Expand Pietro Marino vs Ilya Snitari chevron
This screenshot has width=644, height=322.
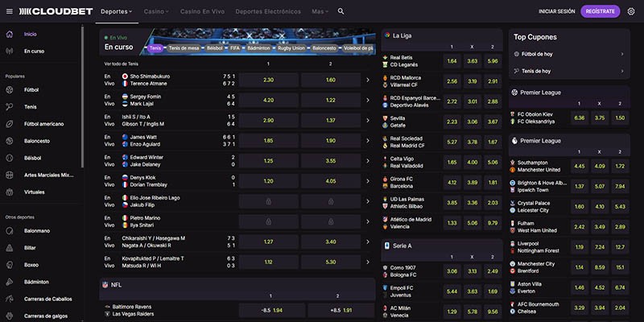click(x=368, y=222)
